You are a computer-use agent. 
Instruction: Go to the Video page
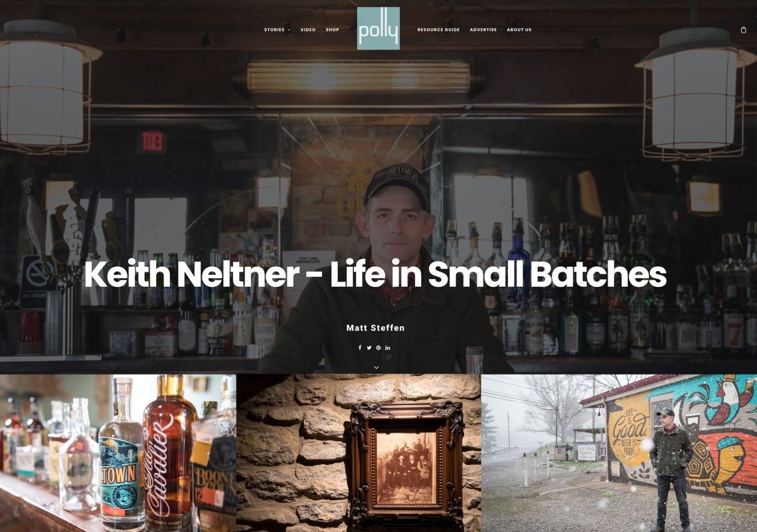(x=308, y=30)
